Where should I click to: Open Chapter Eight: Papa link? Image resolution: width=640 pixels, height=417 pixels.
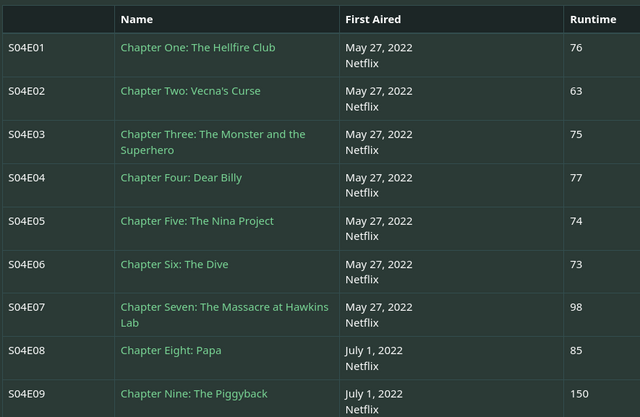[171, 351]
